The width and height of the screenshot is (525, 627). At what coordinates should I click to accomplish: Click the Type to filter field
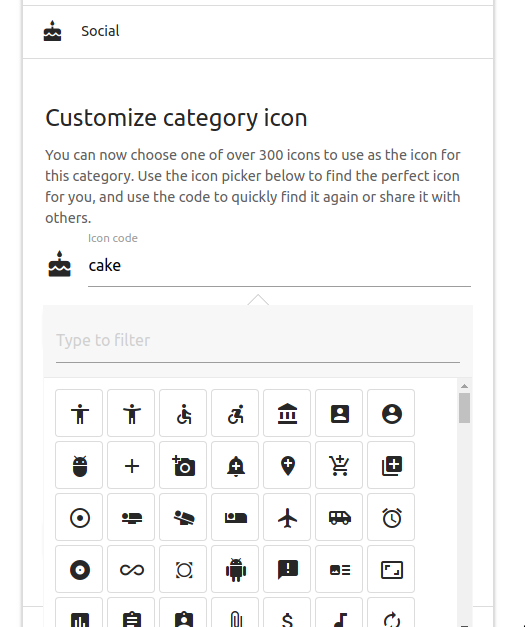coord(258,341)
